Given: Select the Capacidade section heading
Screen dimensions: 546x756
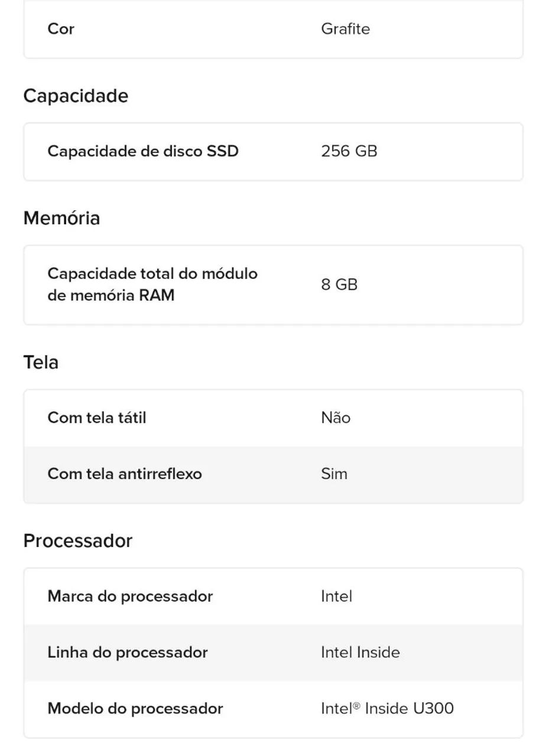Looking at the screenshot, I should click(x=76, y=96).
